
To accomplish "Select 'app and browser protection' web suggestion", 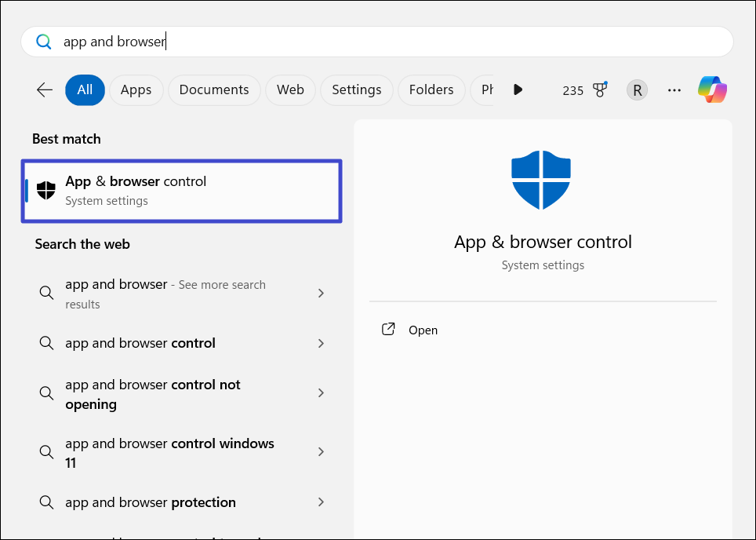I will tap(182, 502).
